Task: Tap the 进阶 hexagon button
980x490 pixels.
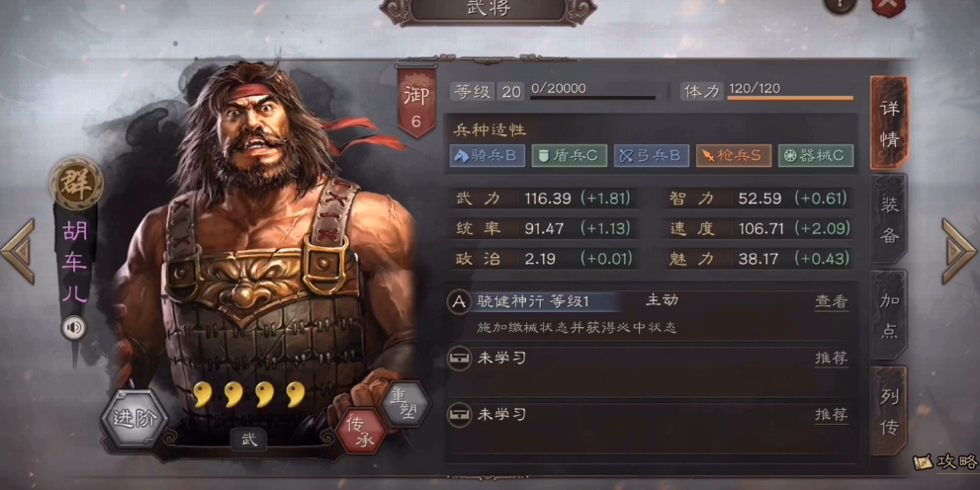Action: coord(134,419)
